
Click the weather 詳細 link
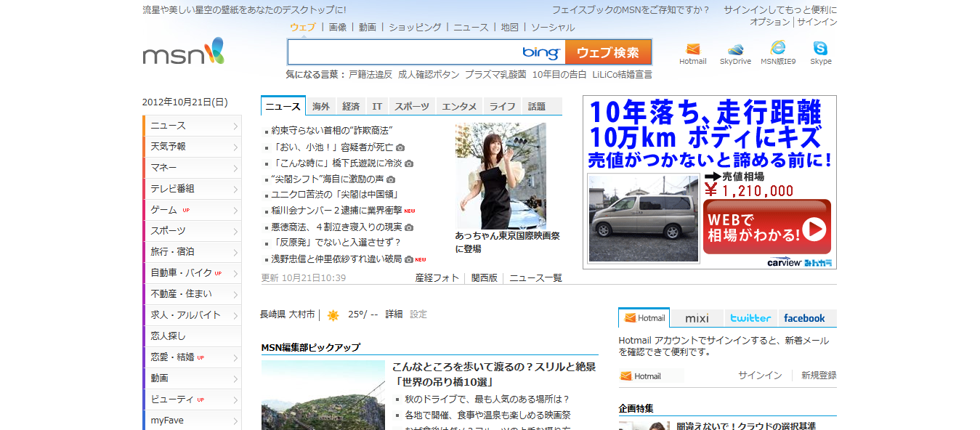pyautogui.click(x=394, y=315)
